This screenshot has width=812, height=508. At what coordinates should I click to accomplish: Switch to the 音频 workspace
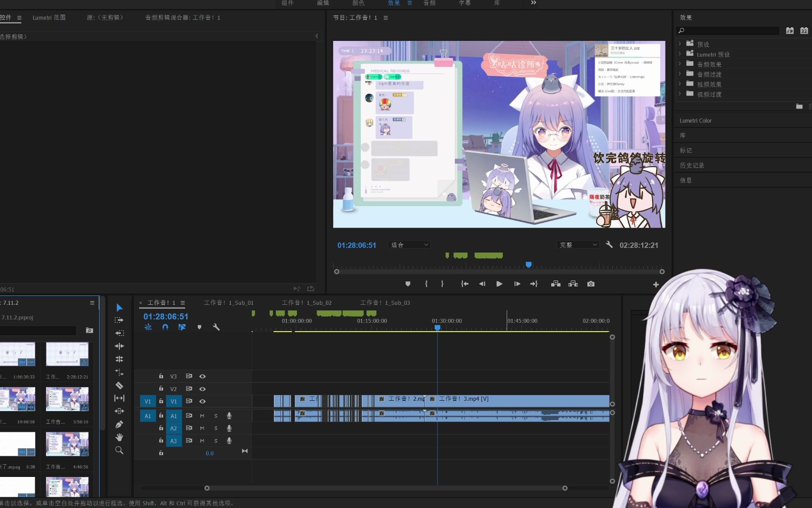pos(429,3)
